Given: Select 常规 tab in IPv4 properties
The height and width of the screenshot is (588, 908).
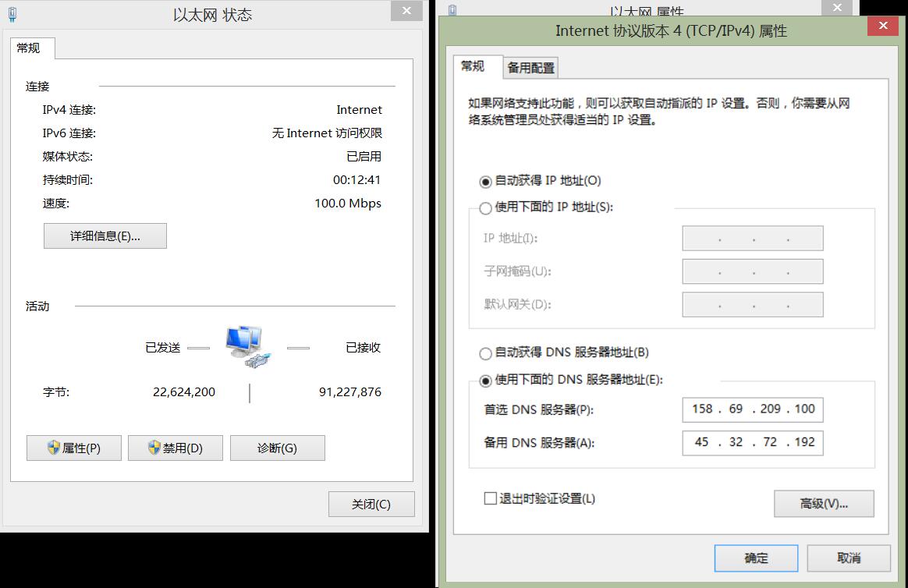Looking at the screenshot, I should pyautogui.click(x=473, y=66).
